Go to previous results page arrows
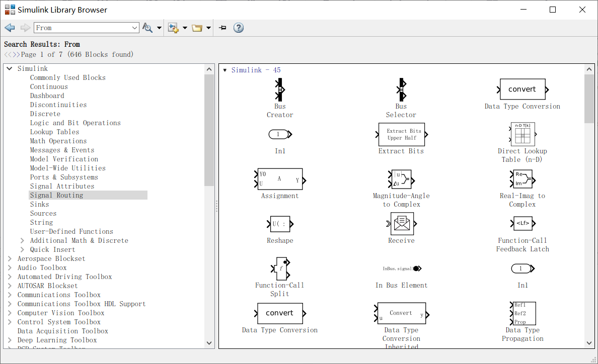 coord(7,54)
